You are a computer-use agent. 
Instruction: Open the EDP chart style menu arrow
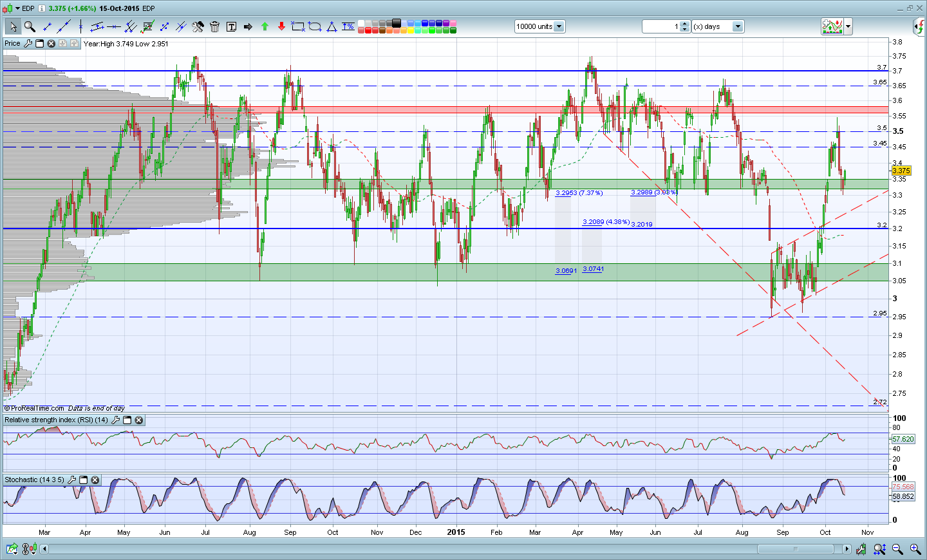[x=18, y=8]
